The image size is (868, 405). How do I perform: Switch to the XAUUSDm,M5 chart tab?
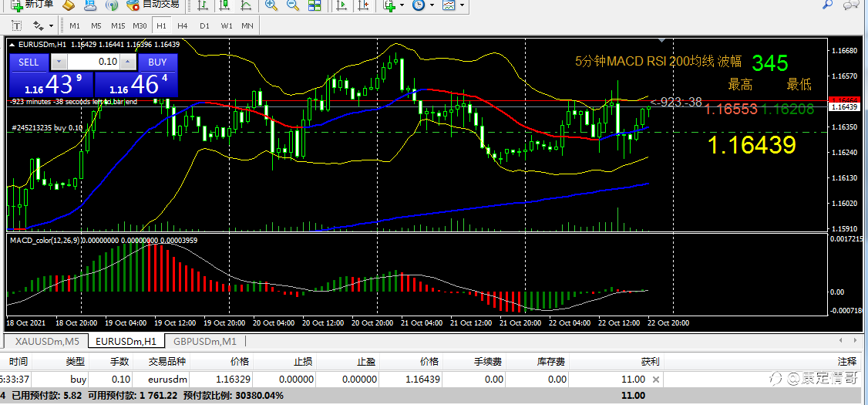pos(48,341)
